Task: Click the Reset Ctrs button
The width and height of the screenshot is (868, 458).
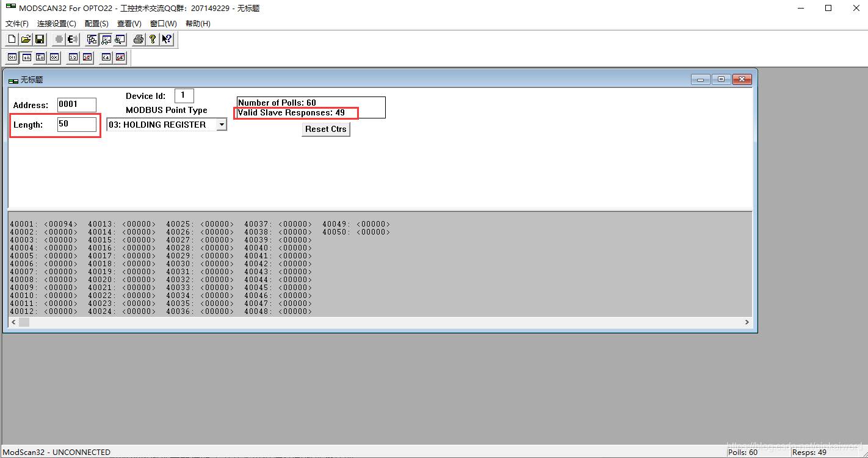Action: click(326, 129)
